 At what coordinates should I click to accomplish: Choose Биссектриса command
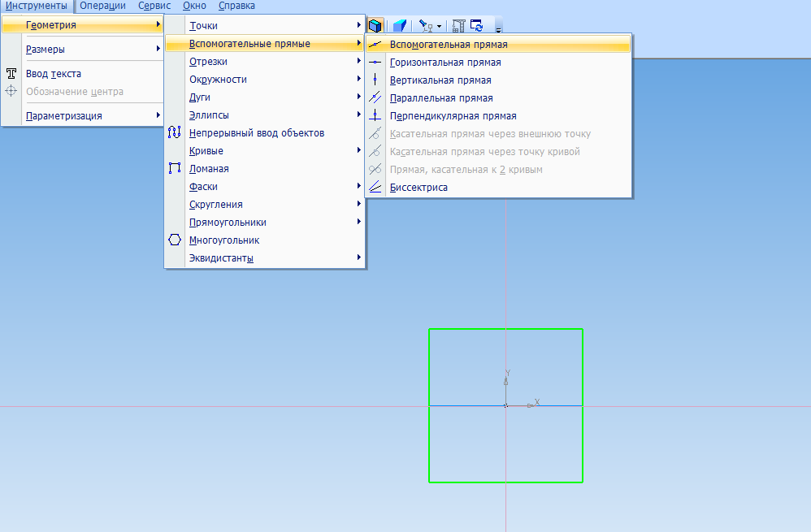[x=499, y=187]
